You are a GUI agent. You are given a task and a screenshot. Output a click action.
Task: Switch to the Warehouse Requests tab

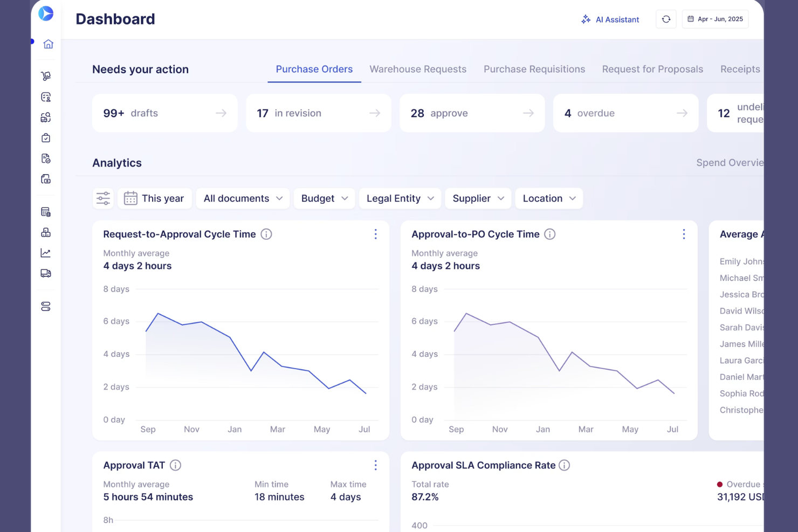click(418, 69)
